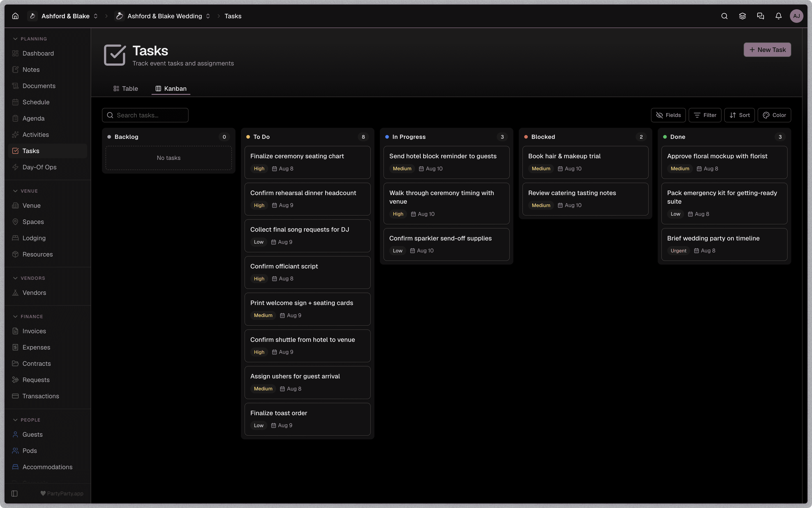Open Confirm shuttle from hotel card
The height and width of the screenshot is (508, 812).
pyautogui.click(x=307, y=346)
